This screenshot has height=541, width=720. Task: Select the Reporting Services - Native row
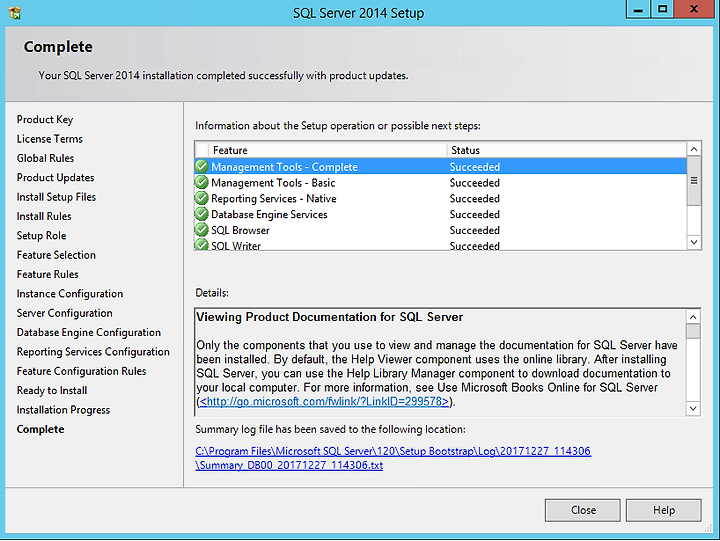441,198
